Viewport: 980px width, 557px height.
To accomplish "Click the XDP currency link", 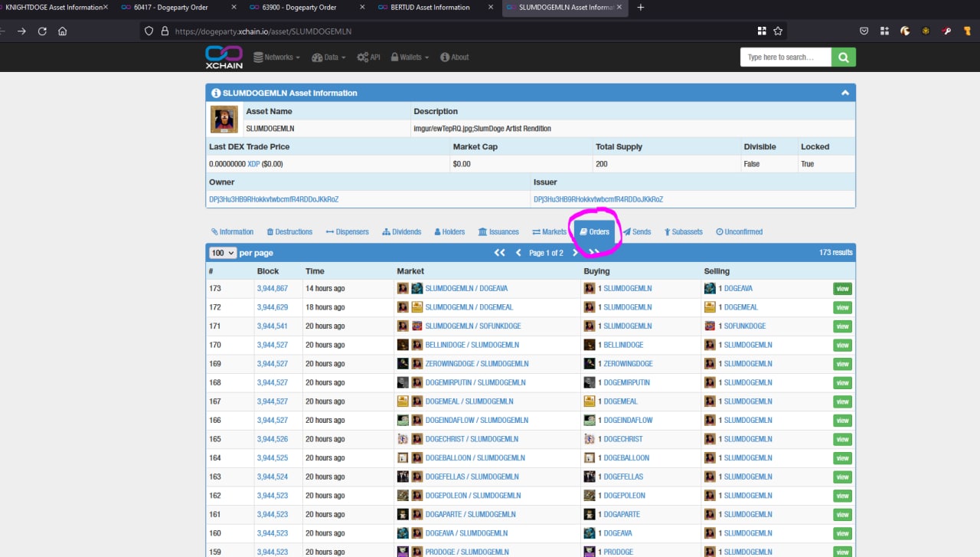I will [253, 164].
